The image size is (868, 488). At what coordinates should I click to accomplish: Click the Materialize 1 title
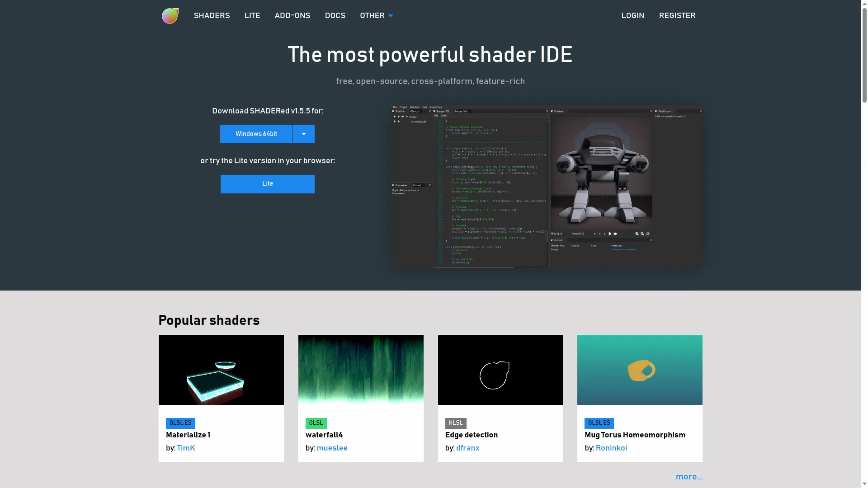point(188,435)
